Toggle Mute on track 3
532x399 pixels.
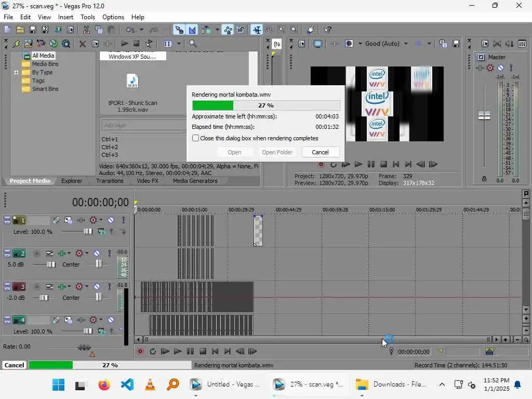(x=97, y=286)
